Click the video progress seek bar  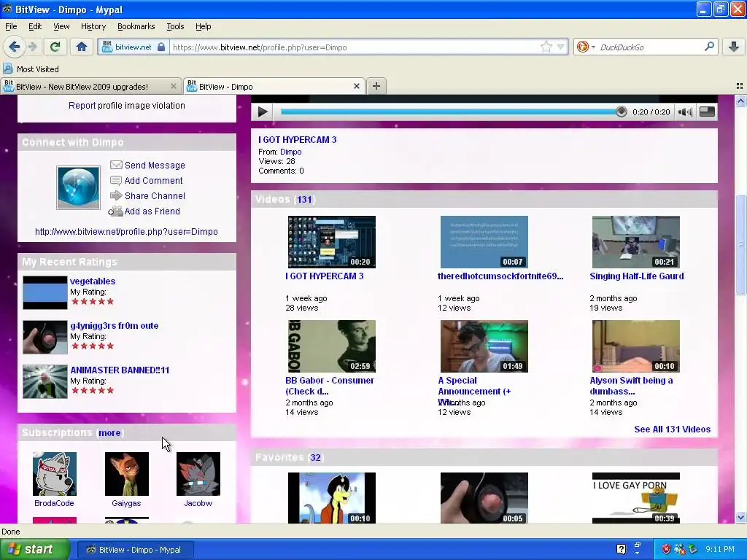point(449,112)
